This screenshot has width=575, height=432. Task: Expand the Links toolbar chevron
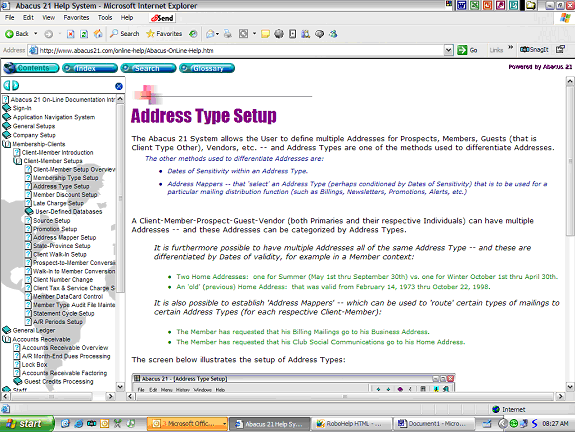510,47
